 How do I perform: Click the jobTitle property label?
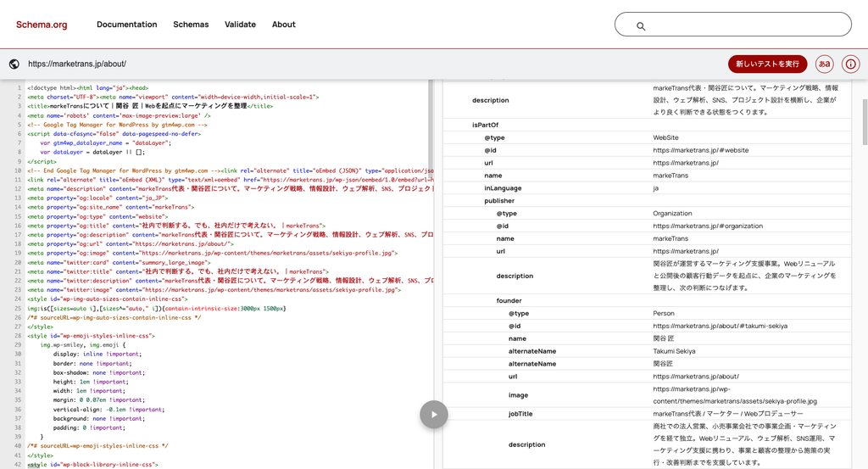[520, 414]
